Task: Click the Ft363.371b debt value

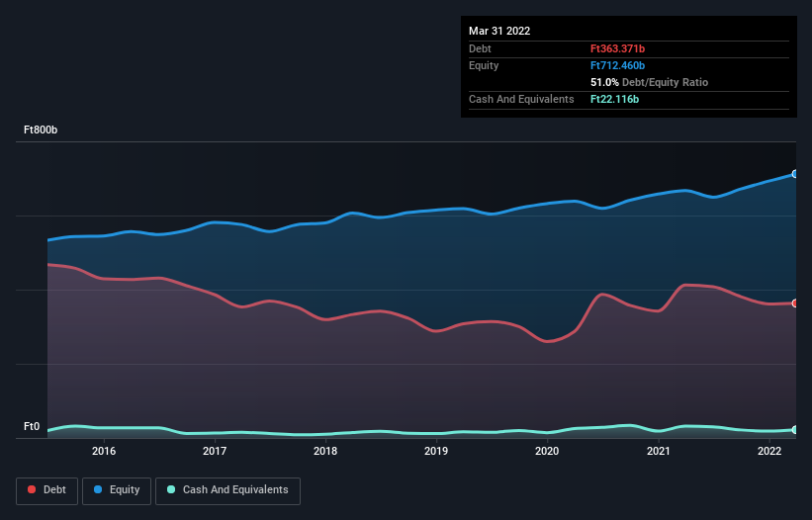Action: [617, 48]
